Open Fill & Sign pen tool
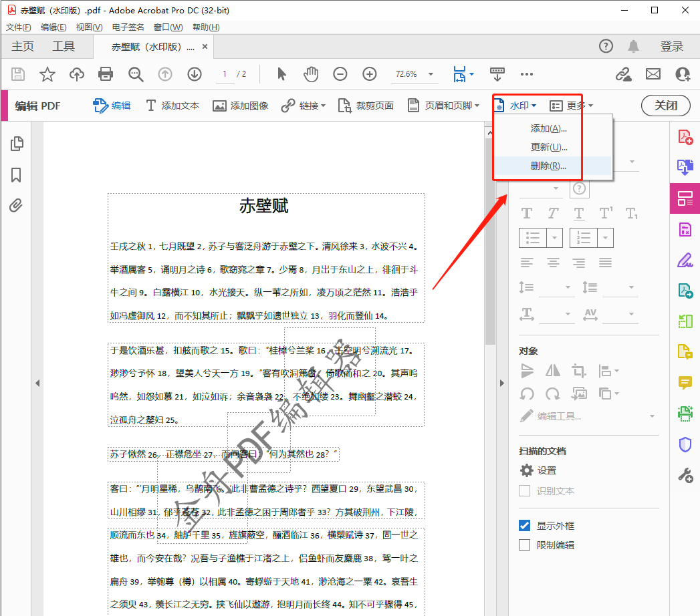The width and height of the screenshot is (700, 616). (x=685, y=260)
